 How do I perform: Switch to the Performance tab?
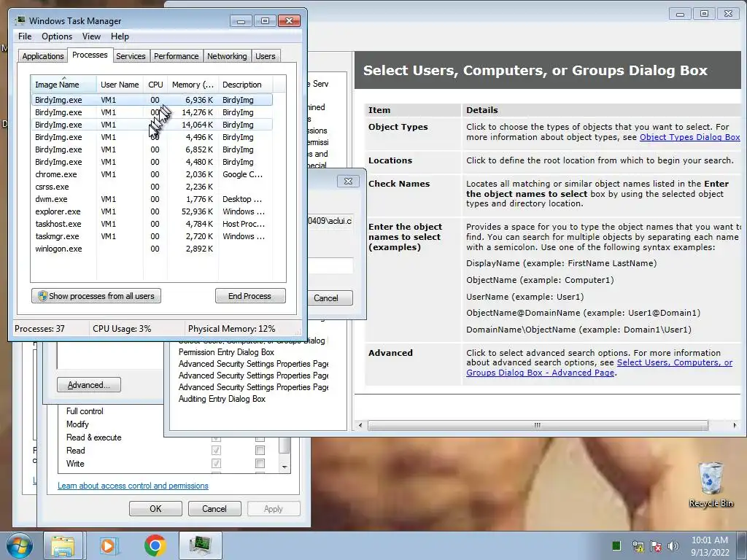(x=176, y=56)
